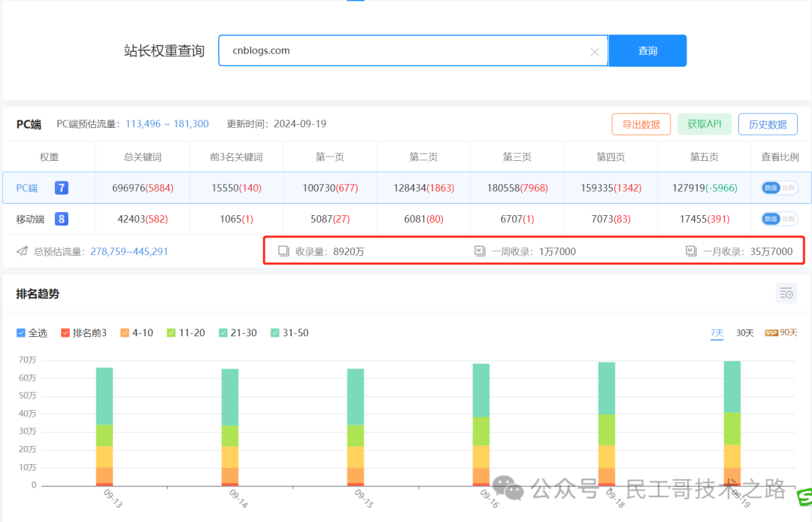Toggle 数值/比例 switch in 移动端 row
The width and height of the screenshot is (812, 522).
coord(780,219)
